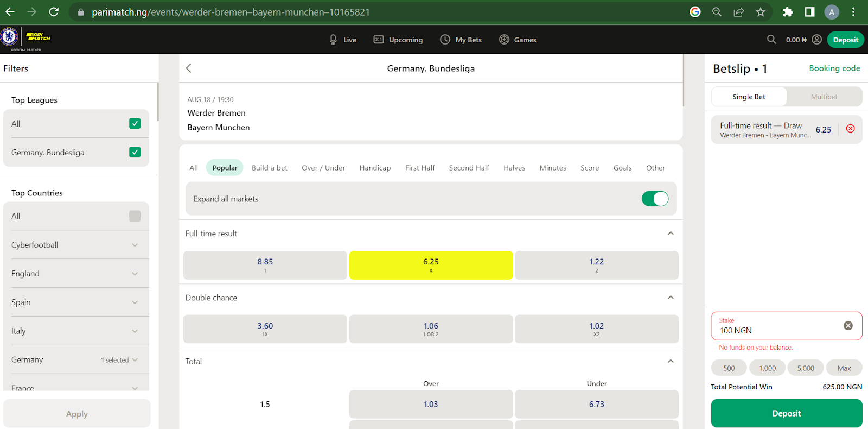Click the Deposit button in header

[x=845, y=40]
